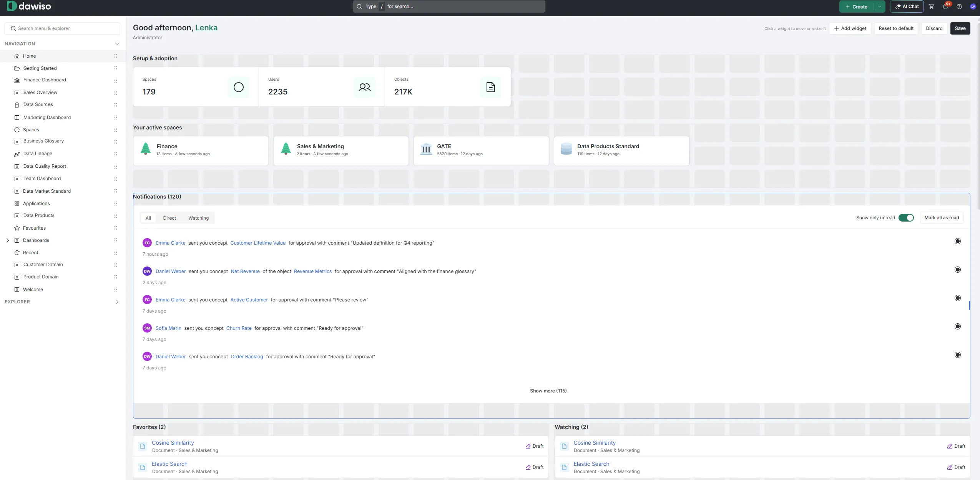Open Data Lineage in navigation
980x480 pixels.
pyautogui.click(x=38, y=154)
